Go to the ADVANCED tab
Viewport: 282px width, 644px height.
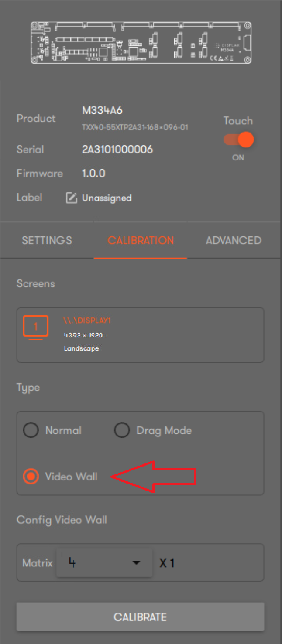[x=234, y=240]
